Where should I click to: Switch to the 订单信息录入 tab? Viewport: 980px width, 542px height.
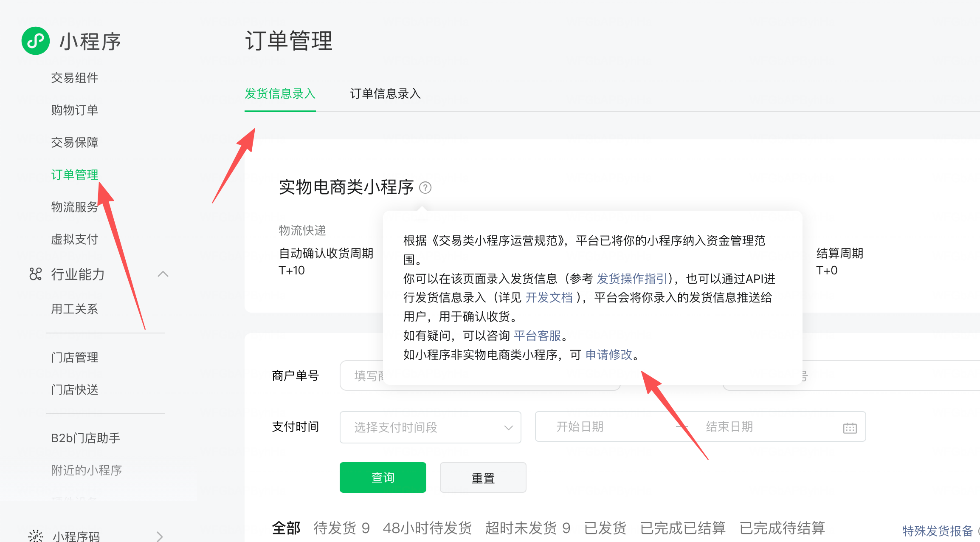[x=385, y=93]
